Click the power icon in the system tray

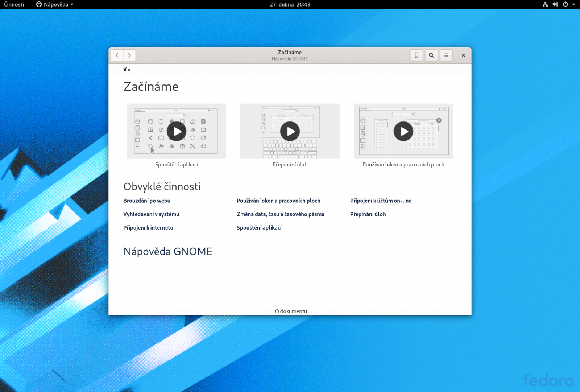564,4
